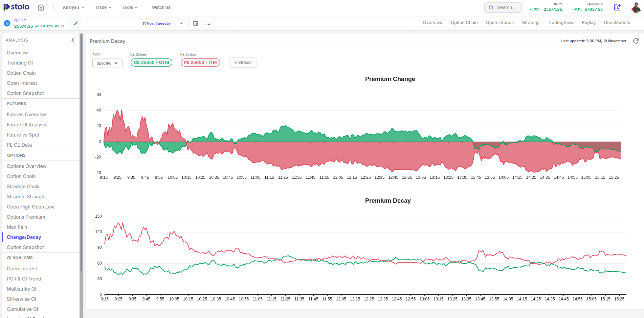Click the + Strikes button
Image resolution: width=644 pixels, height=318 pixels.
243,63
